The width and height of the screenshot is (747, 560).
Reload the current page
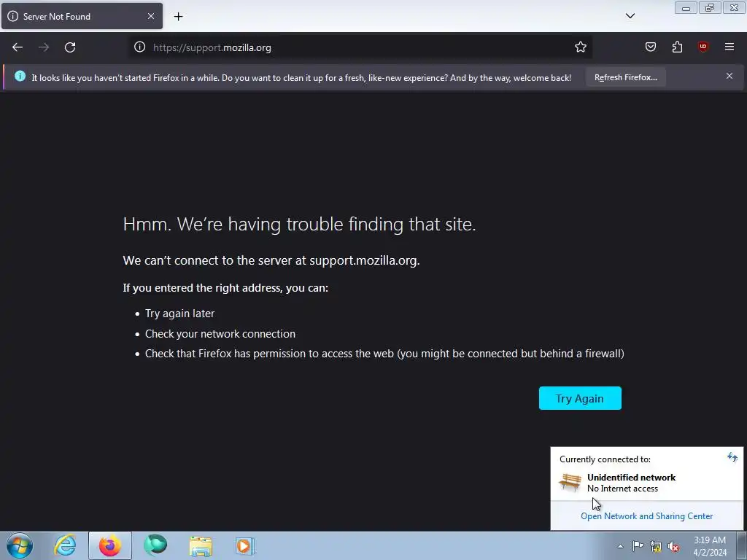(70, 47)
